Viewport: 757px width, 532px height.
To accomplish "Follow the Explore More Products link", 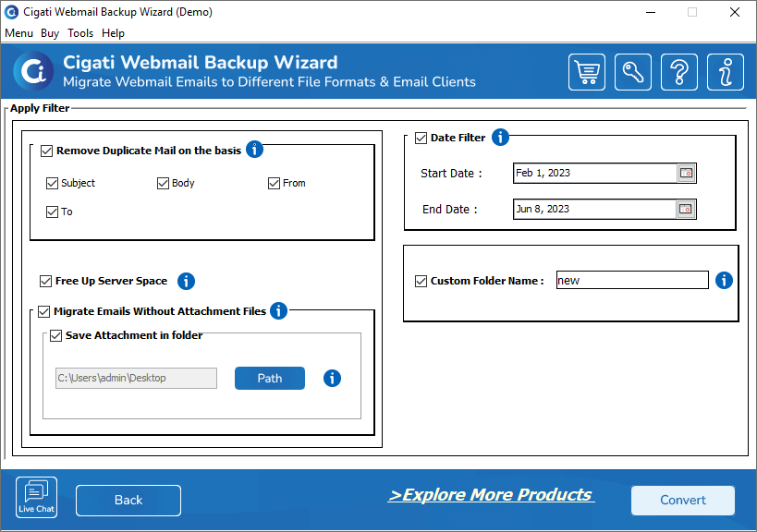I will click(x=491, y=494).
